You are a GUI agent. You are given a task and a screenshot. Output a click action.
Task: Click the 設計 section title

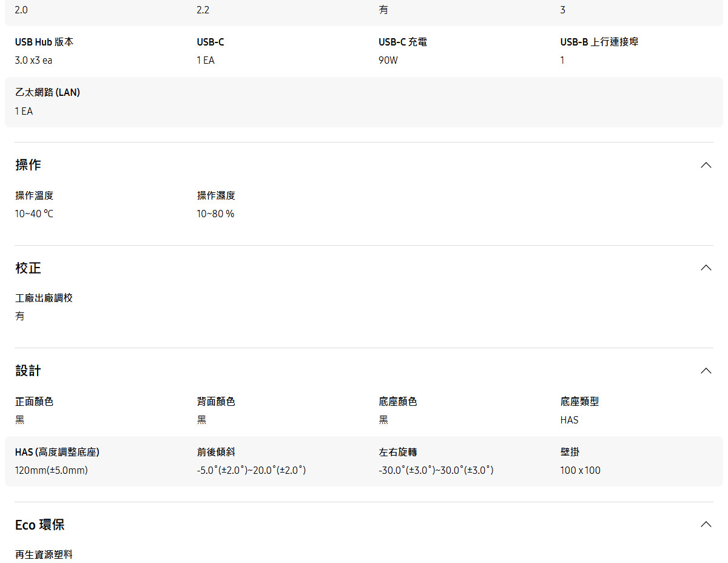28,371
